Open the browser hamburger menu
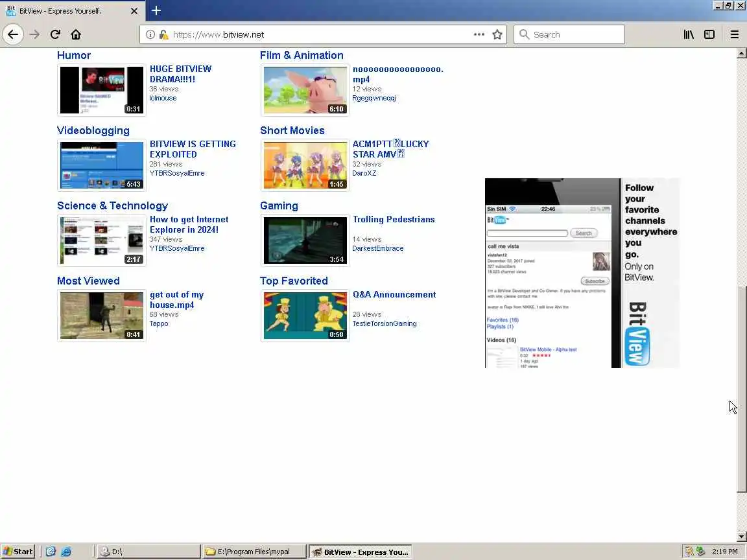Screen dimensions: 747x560 point(735,34)
